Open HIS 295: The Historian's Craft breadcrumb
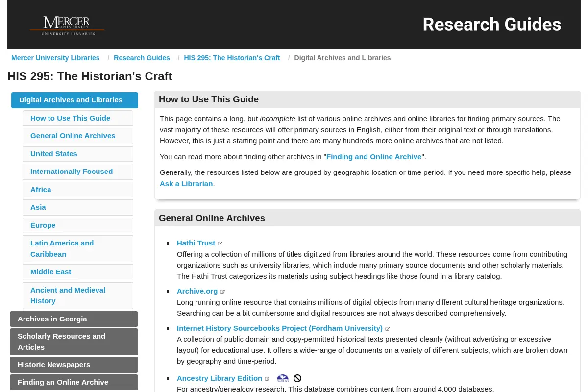The image size is (588, 392). (232, 58)
